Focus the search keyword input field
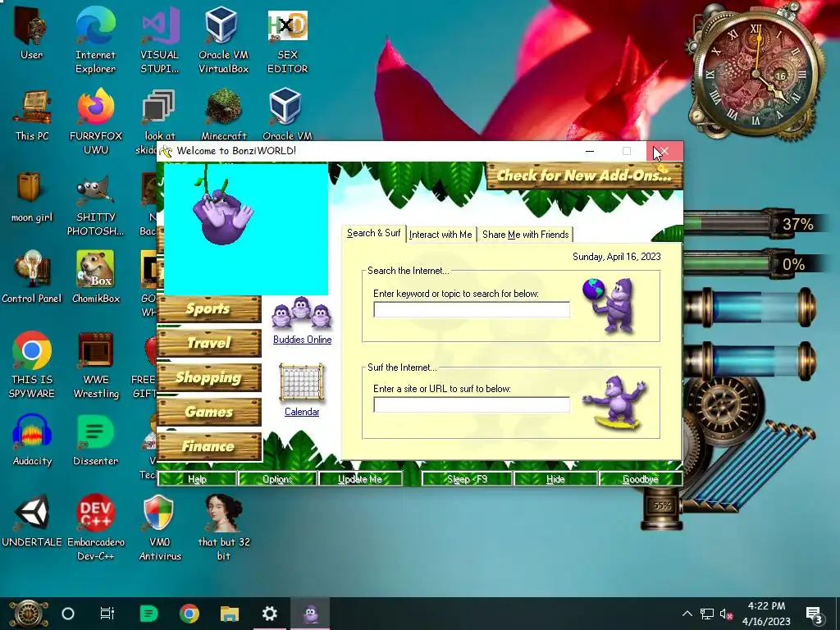Image resolution: width=840 pixels, height=630 pixels. 472,309
